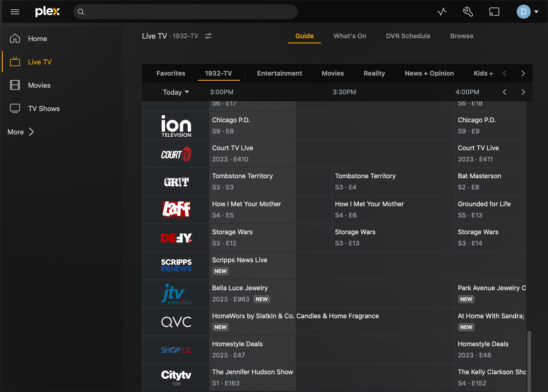548x392 pixels.
Task: Show next channel categories arrow
Action: pos(523,73)
